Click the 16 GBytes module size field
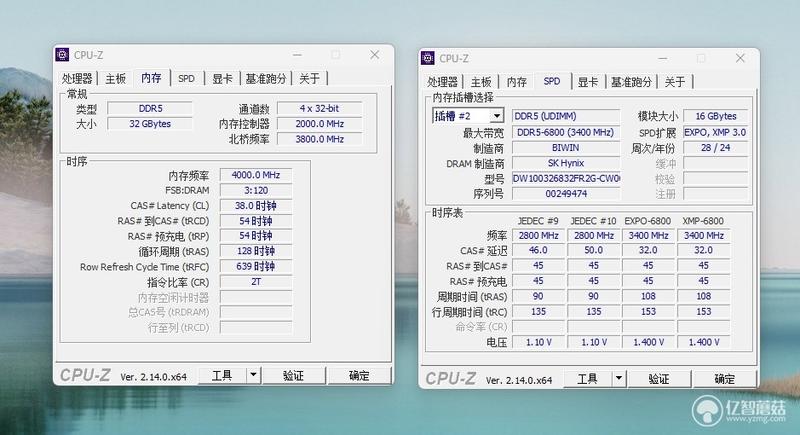This screenshot has width=800, height=435. click(715, 116)
